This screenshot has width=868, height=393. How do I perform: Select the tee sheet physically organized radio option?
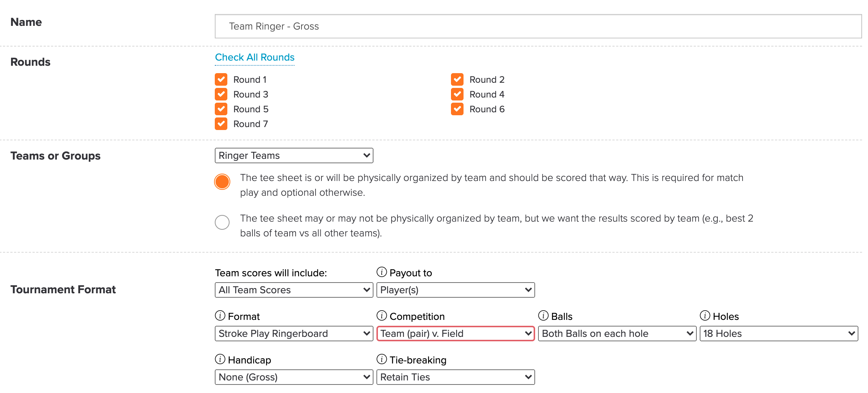point(222,182)
